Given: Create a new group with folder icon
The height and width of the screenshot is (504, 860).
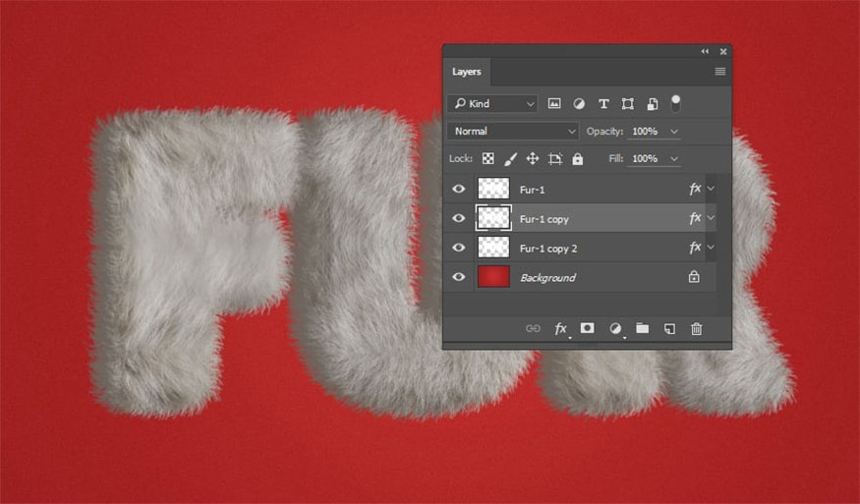Looking at the screenshot, I should (642, 328).
